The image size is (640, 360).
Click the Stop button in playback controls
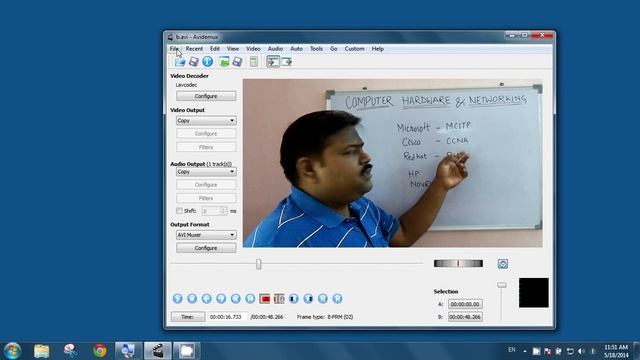click(x=192, y=299)
